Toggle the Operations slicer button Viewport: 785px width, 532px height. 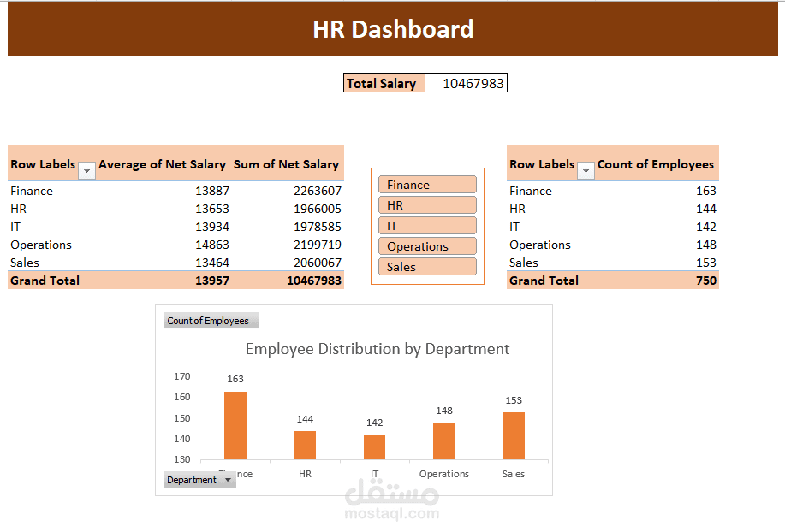pyautogui.click(x=426, y=245)
